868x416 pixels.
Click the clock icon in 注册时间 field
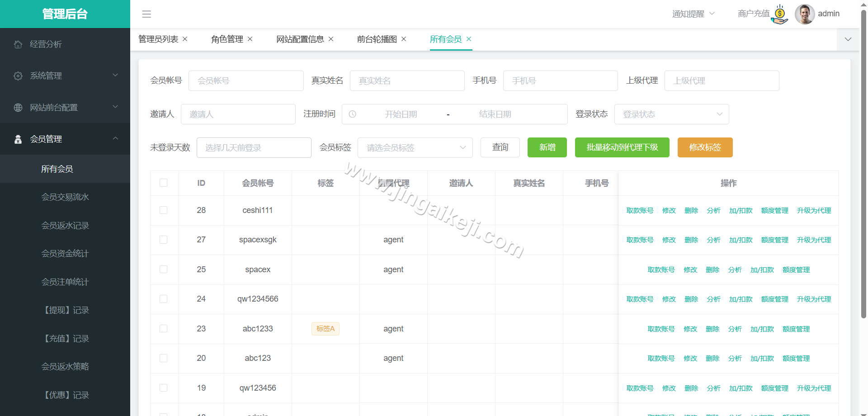(353, 114)
